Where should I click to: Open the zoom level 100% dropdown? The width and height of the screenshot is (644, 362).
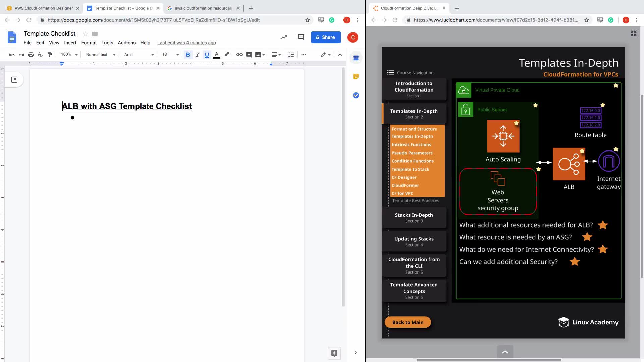(69, 55)
